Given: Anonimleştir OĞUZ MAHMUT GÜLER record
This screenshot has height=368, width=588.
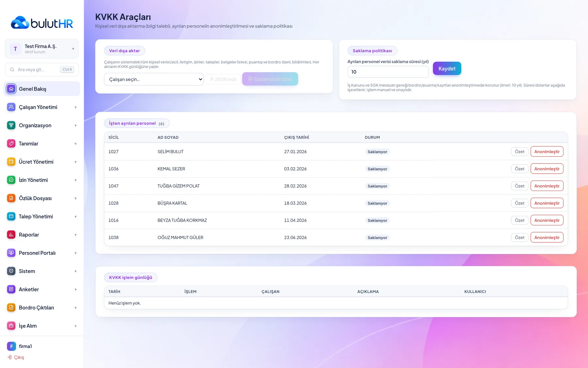Looking at the screenshot, I should click(547, 237).
